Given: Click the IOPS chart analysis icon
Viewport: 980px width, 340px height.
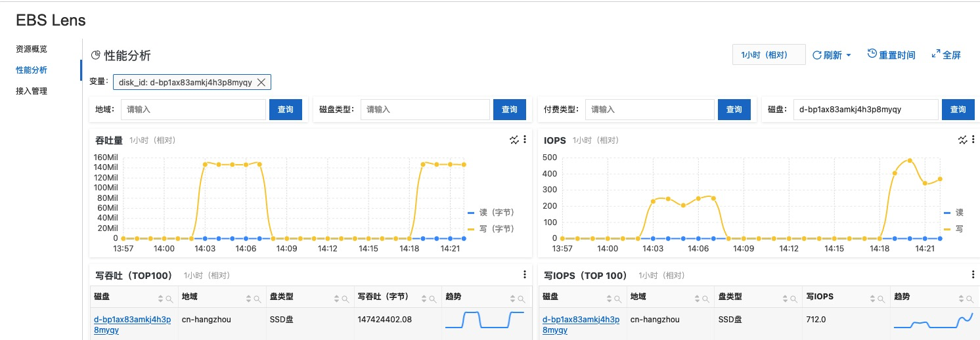Looking at the screenshot, I should click(963, 140).
